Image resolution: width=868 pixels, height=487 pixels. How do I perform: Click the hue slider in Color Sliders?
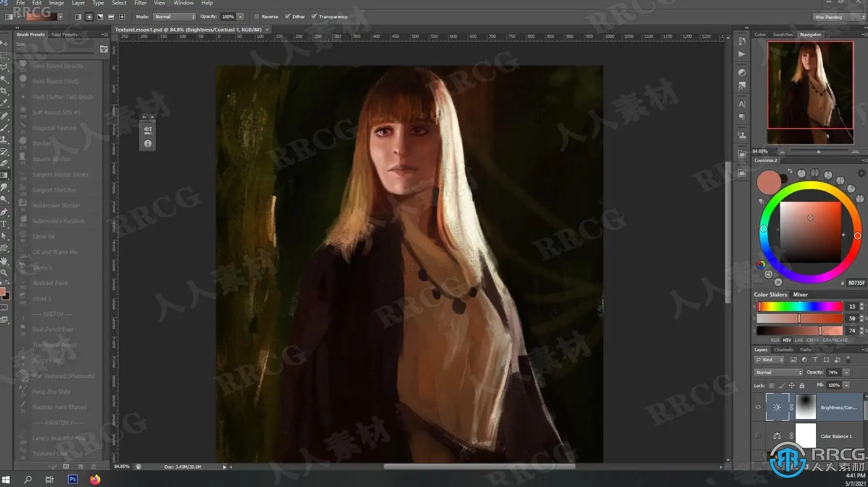(799, 306)
